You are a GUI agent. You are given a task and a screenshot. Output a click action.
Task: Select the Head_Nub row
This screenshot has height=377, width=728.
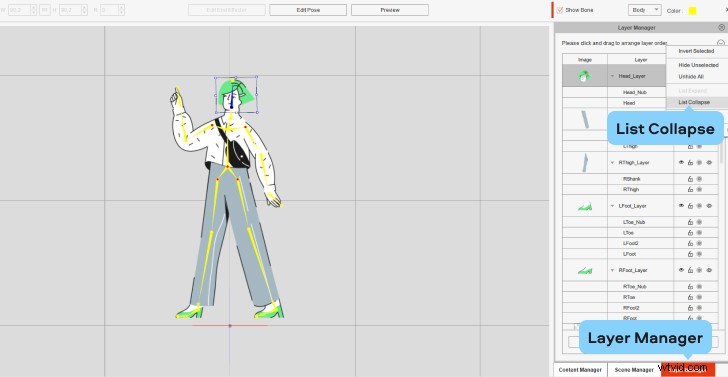tap(635, 92)
